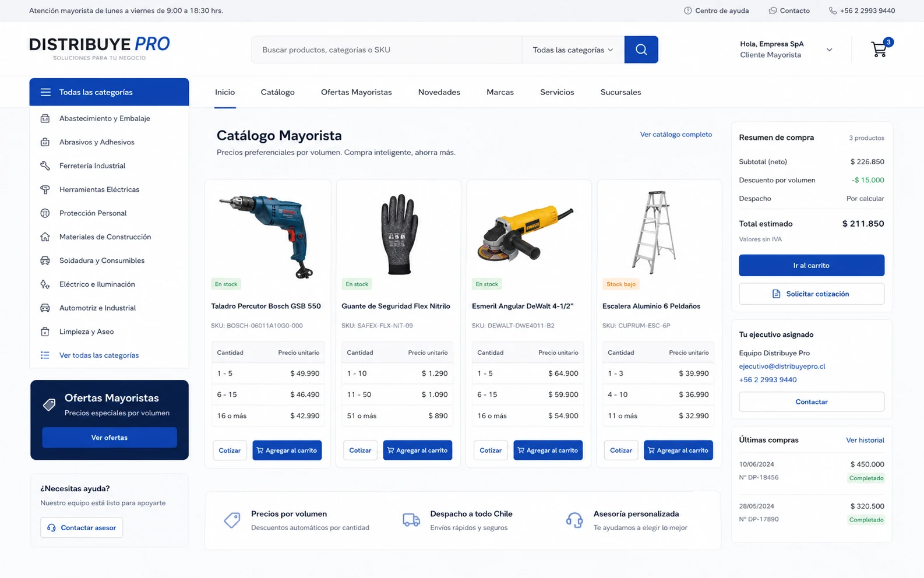Click the Abrasivos y Adhesivos icon
The image size is (924, 578).
click(45, 142)
